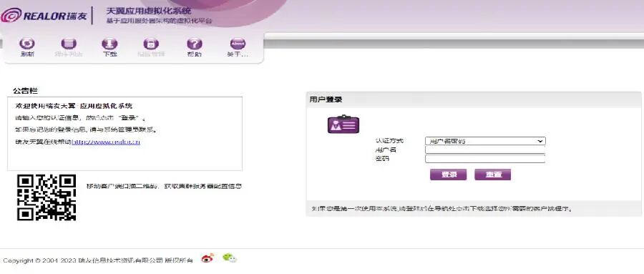
Task: Click the mobile client QR scan instruction text
Action: (164, 187)
